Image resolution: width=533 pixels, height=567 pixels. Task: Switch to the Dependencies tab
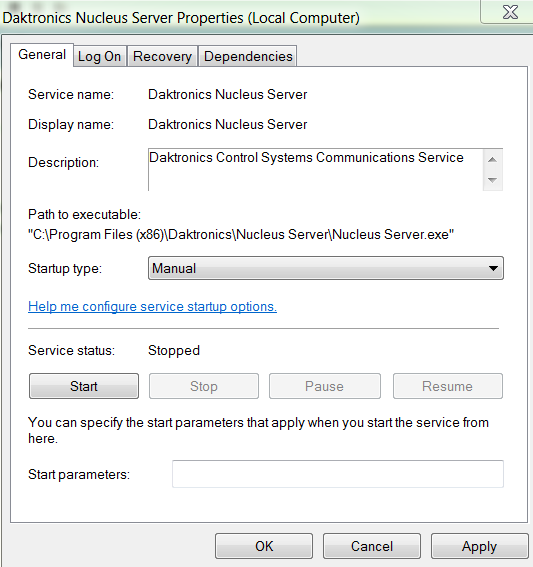pyautogui.click(x=248, y=56)
